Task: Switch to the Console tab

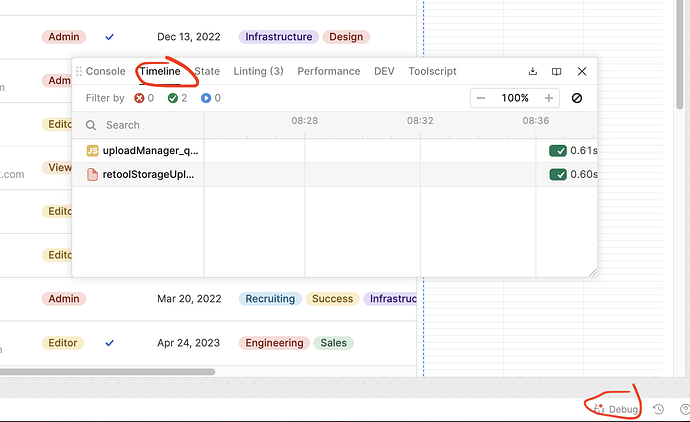Action: pos(105,72)
